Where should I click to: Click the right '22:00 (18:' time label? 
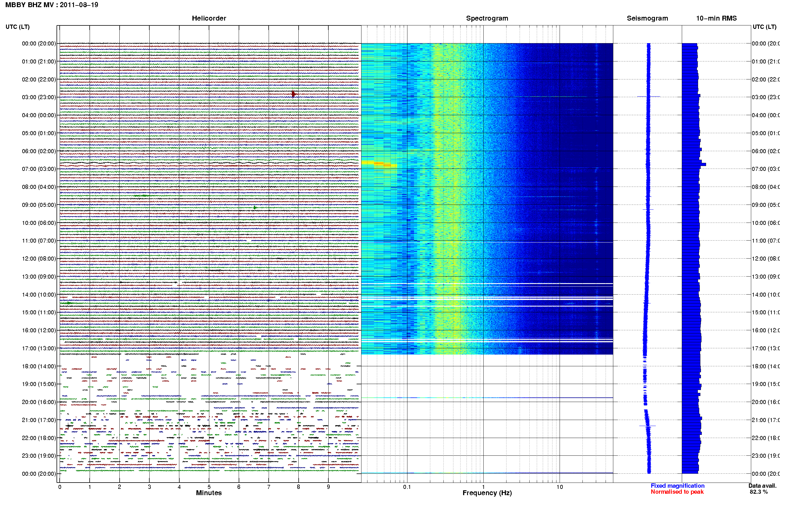[x=765, y=438]
